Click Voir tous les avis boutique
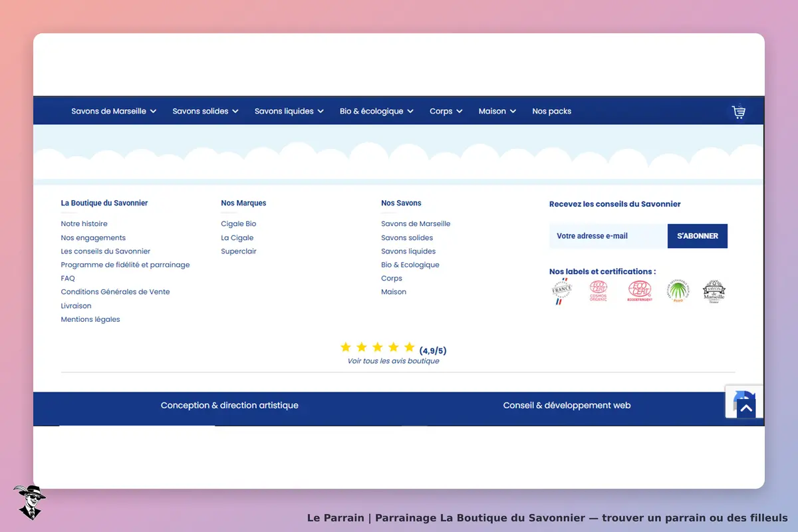 pos(393,361)
